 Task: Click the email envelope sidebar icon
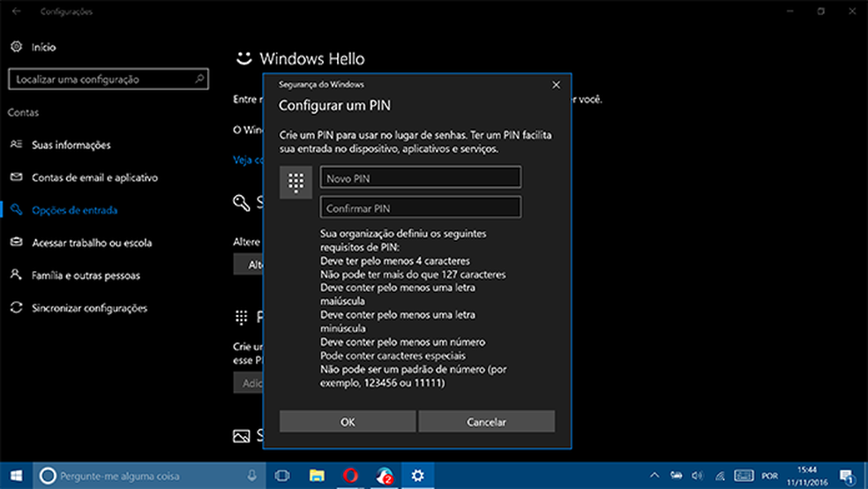tap(17, 177)
